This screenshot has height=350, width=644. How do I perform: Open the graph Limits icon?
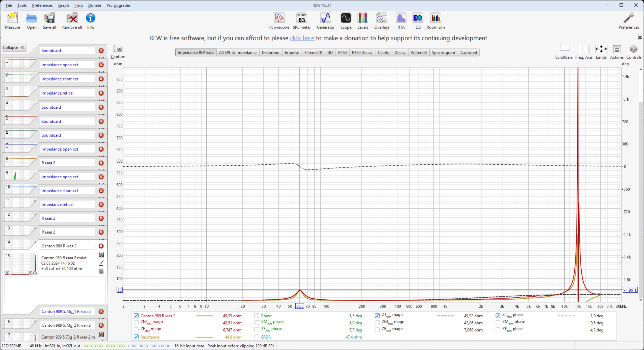tap(601, 49)
